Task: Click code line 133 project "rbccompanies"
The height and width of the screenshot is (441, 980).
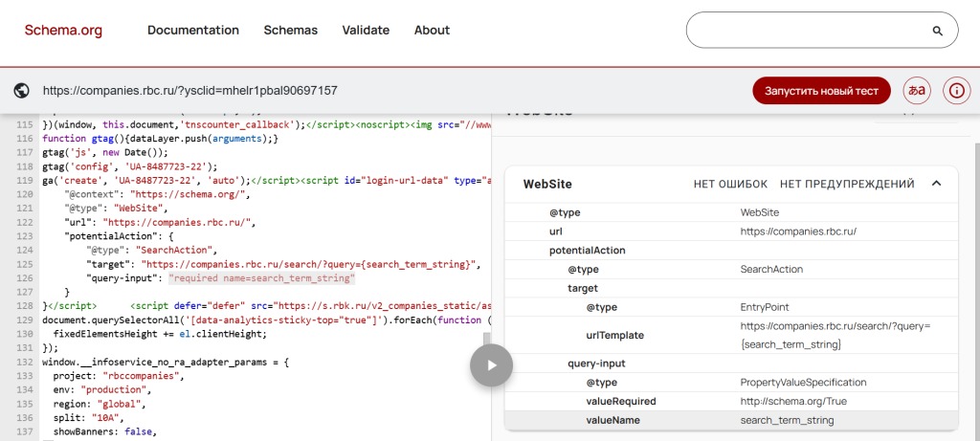Action: (x=119, y=376)
